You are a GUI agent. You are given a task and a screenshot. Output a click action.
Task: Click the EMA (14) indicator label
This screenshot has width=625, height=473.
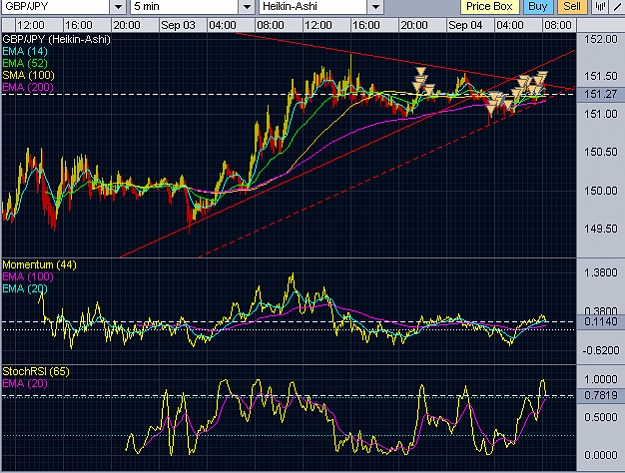pos(25,51)
